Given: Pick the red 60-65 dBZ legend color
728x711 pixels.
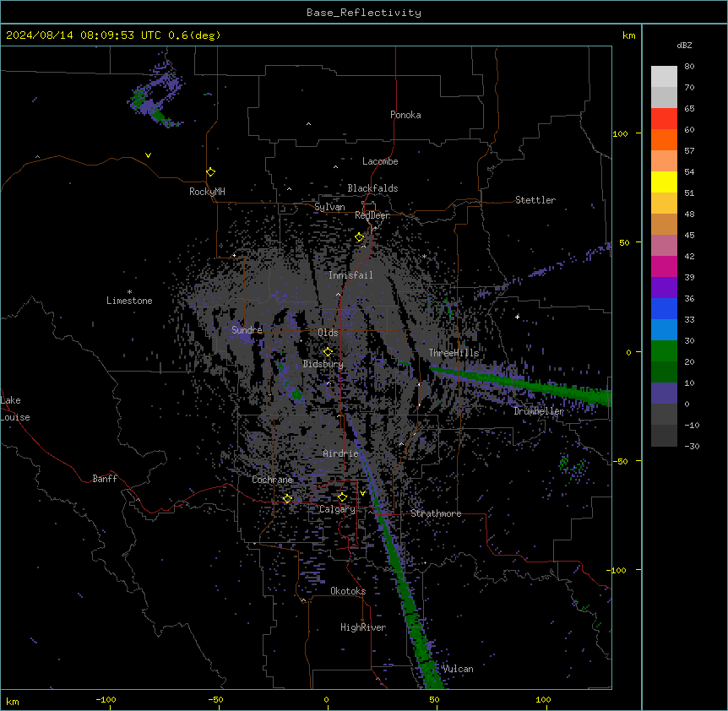Looking at the screenshot, I should pos(664,119).
